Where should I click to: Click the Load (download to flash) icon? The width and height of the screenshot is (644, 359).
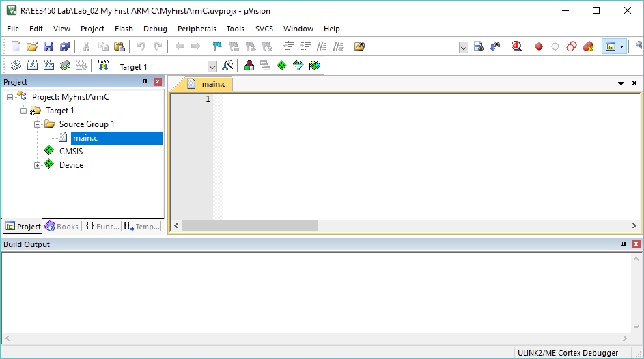(103, 66)
